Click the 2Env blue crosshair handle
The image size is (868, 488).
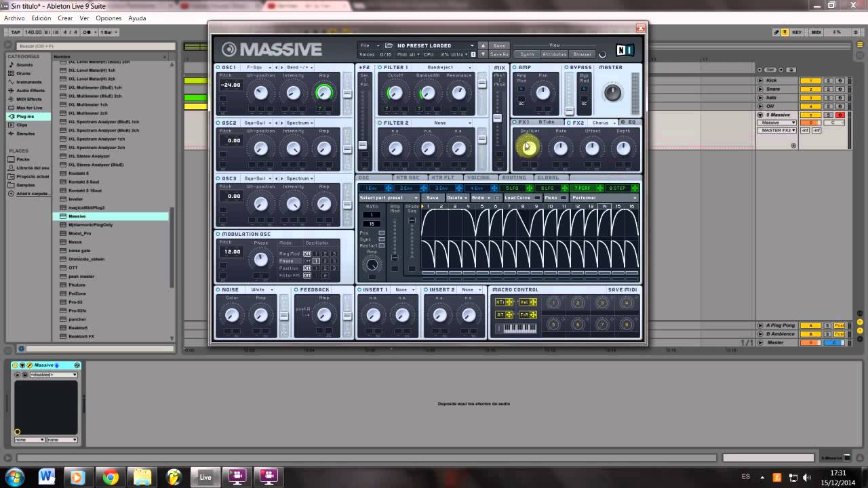tap(423, 188)
